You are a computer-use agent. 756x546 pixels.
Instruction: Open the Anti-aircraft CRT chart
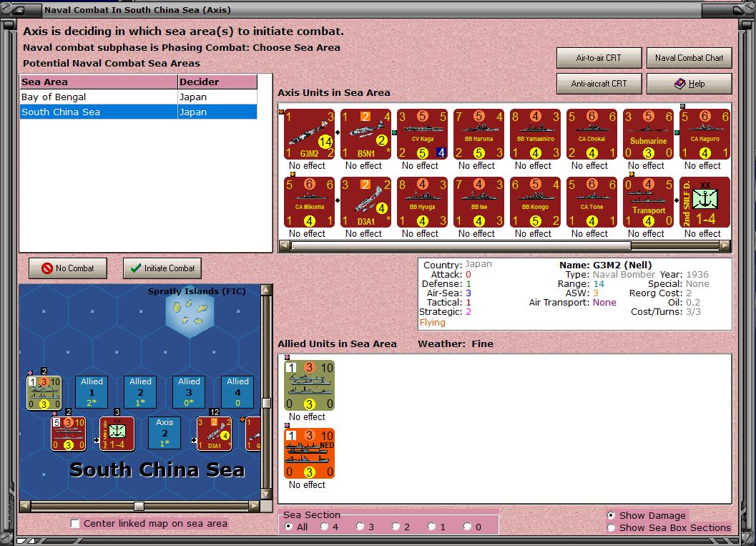(599, 84)
